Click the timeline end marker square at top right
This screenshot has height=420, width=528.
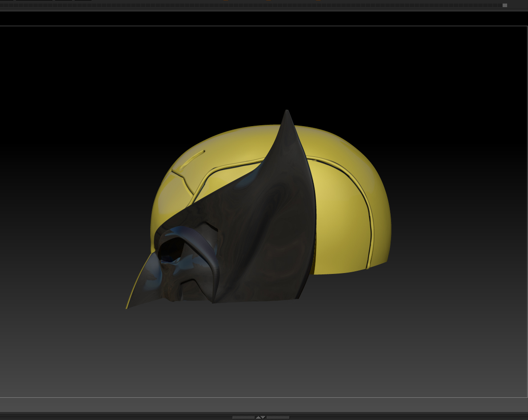tap(505, 5)
